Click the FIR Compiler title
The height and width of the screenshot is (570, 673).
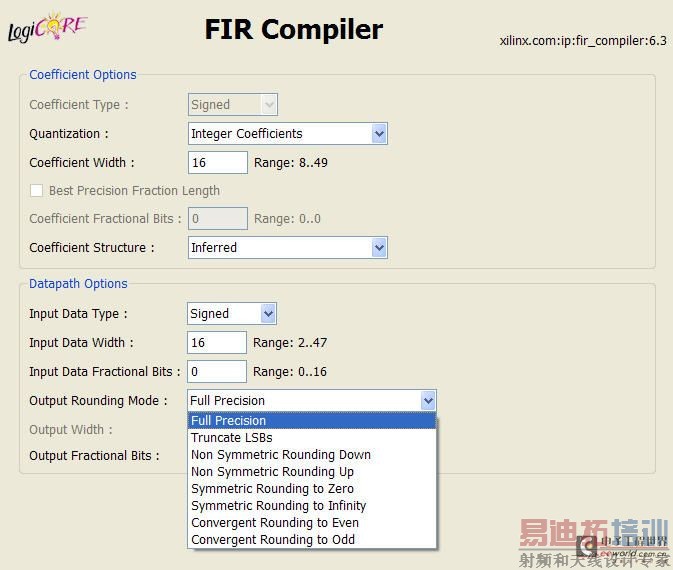tap(294, 30)
